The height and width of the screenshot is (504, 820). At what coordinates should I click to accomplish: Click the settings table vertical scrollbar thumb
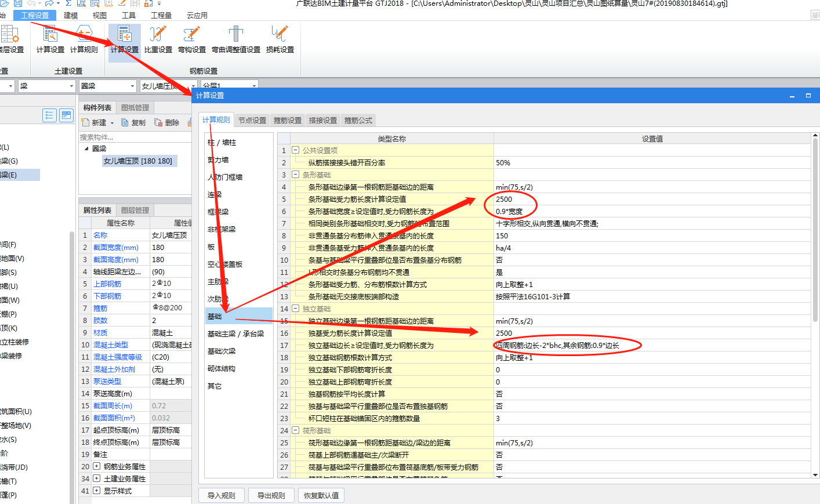pos(815,229)
